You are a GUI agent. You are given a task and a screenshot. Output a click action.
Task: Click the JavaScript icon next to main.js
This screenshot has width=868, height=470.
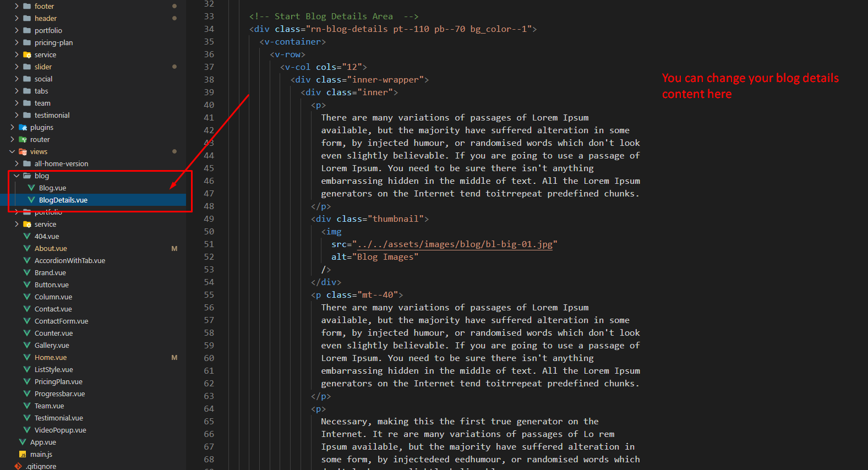coord(23,455)
